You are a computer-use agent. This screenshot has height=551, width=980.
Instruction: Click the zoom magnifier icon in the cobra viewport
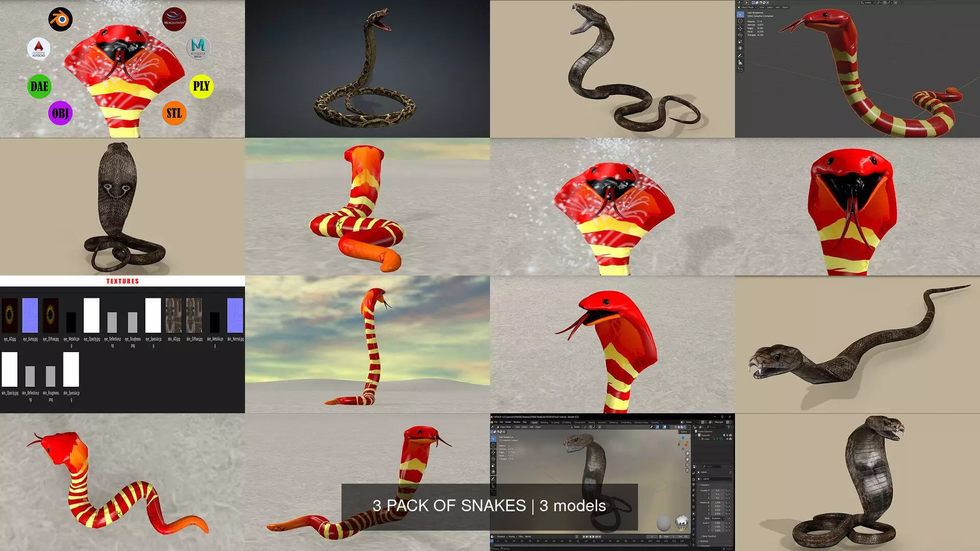tap(687, 454)
